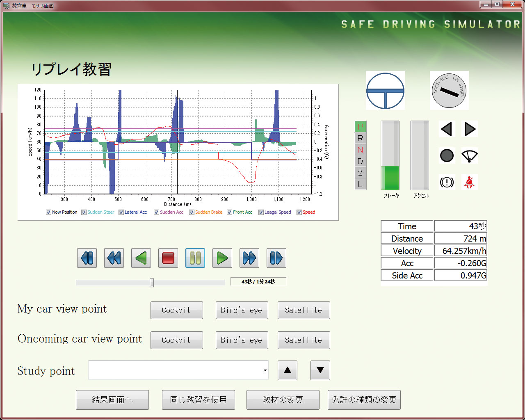Click the fast-forward double arrow button
The width and height of the screenshot is (525, 420).
point(249,258)
